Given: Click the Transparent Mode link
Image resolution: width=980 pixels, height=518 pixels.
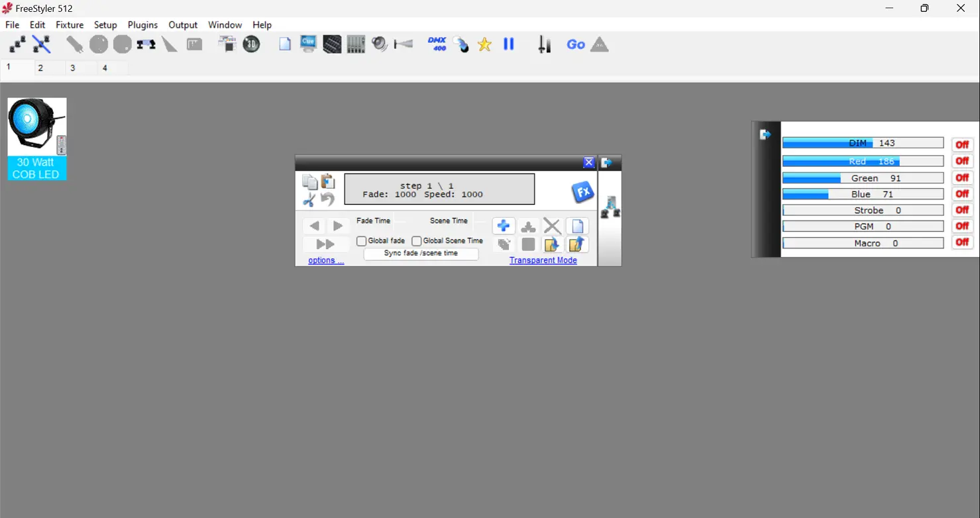Looking at the screenshot, I should coord(543,260).
